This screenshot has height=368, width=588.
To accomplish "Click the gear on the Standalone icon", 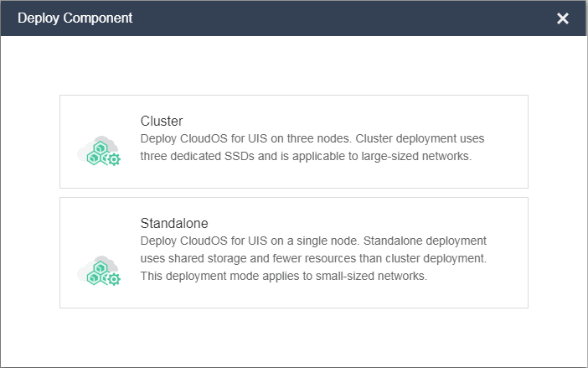I will (x=114, y=278).
